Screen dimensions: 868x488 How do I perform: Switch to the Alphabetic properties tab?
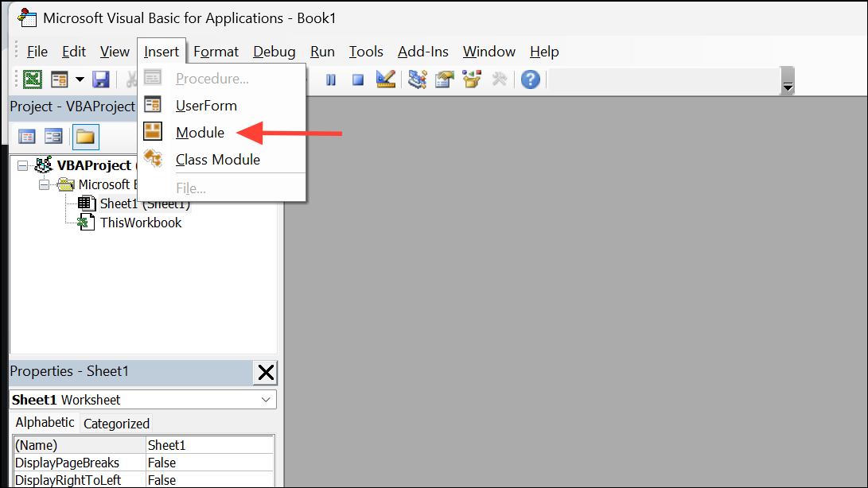click(x=45, y=423)
